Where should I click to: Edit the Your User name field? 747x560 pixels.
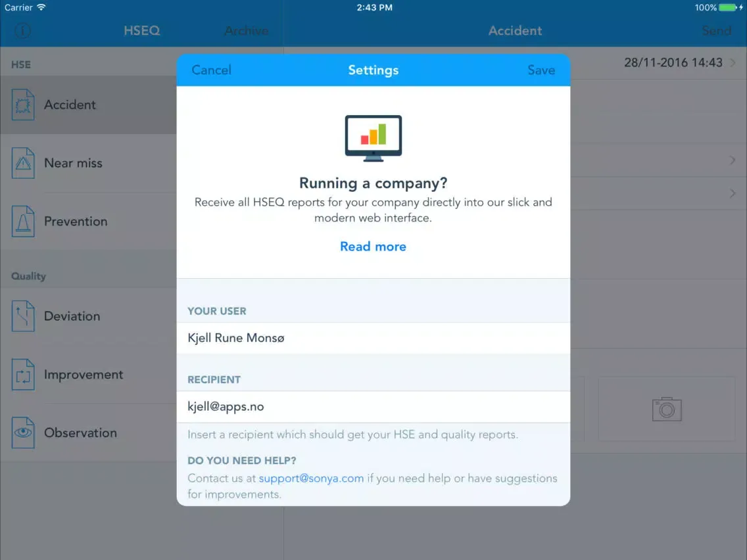(373, 338)
